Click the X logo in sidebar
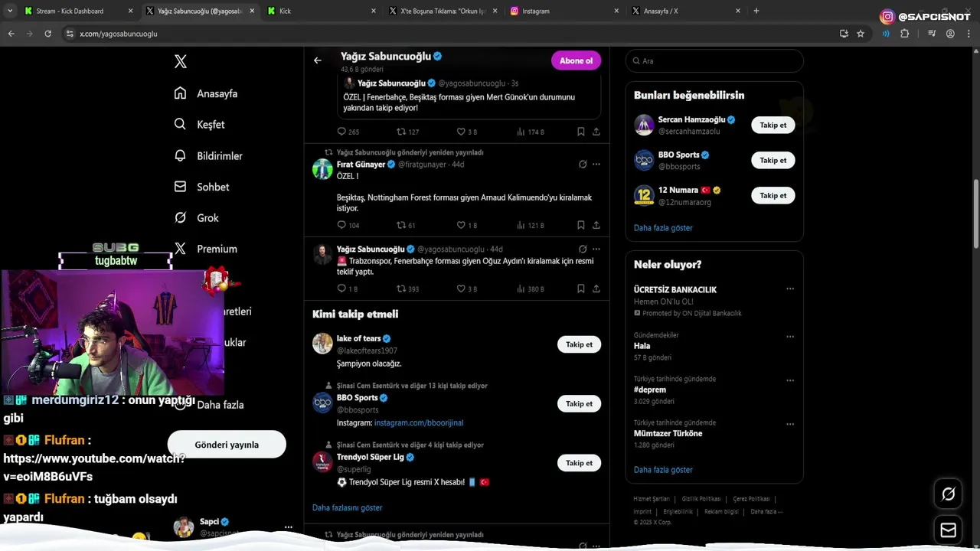 click(x=181, y=62)
